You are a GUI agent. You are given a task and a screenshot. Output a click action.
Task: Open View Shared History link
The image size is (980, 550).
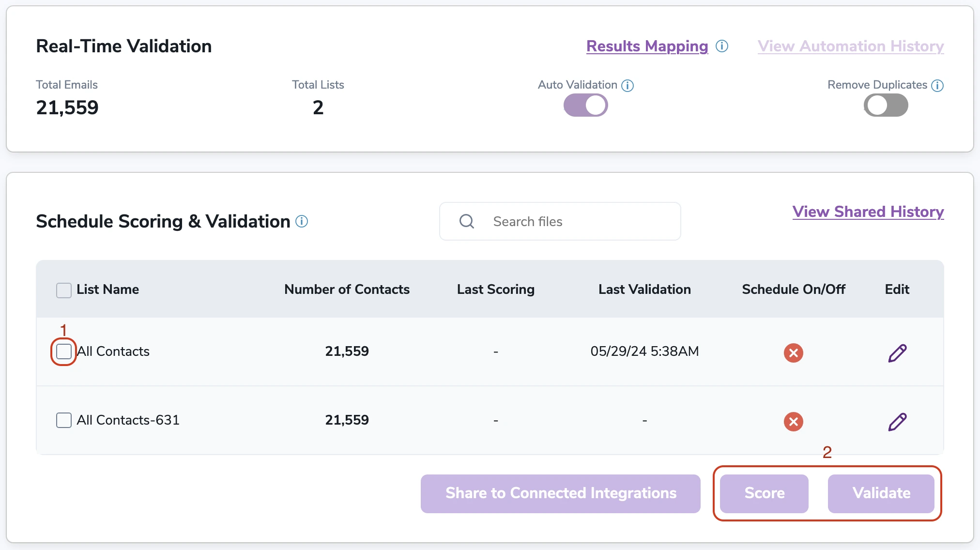click(x=868, y=212)
